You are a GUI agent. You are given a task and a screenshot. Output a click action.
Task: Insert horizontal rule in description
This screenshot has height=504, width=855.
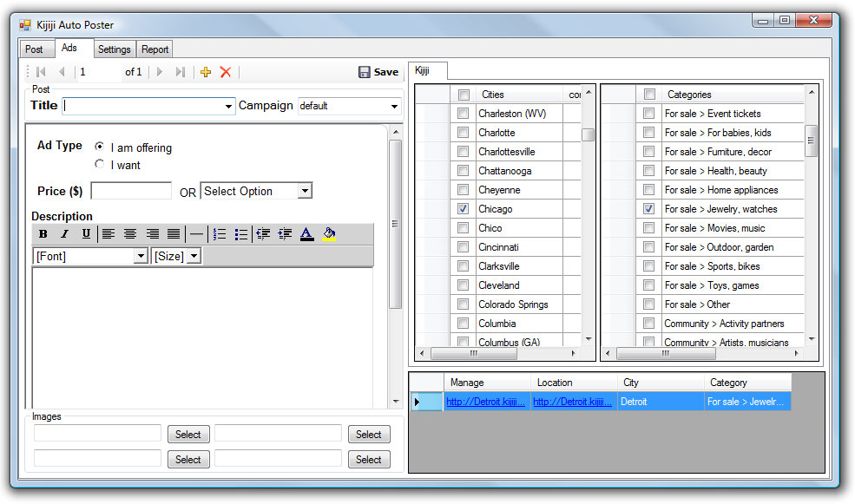(x=197, y=233)
